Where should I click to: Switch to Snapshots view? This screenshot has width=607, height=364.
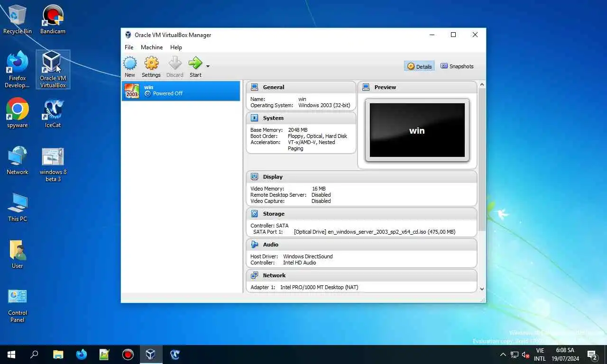pyautogui.click(x=457, y=66)
